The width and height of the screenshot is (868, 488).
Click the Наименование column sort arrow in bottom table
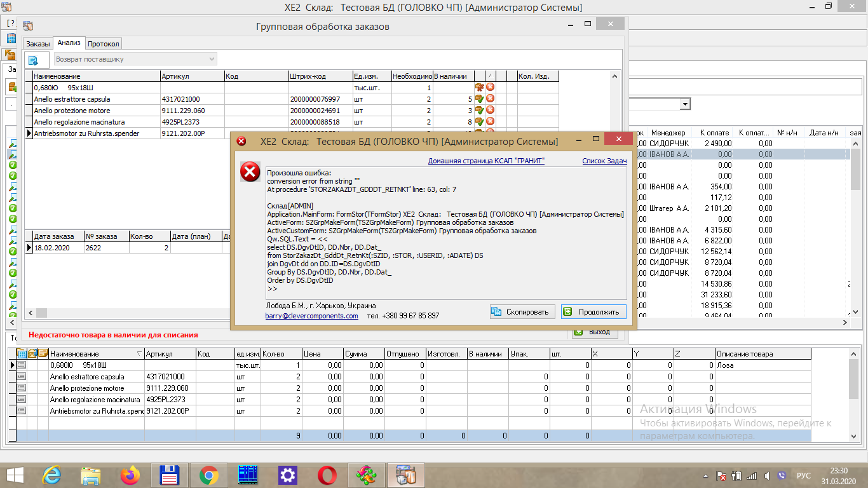coord(139,354)
